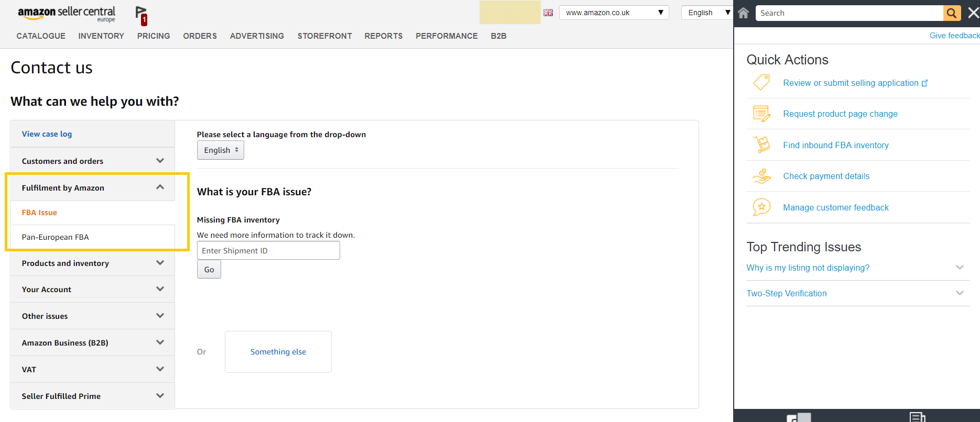
Task: Click the orange search magnifier button
Action: point(952,13)
